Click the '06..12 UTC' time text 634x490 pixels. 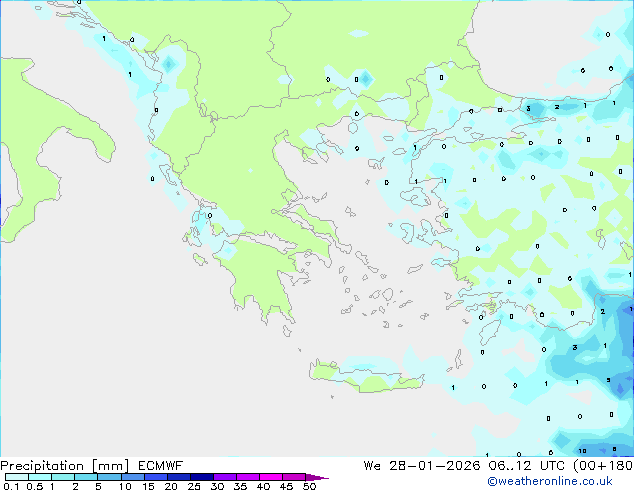[526, 466]
